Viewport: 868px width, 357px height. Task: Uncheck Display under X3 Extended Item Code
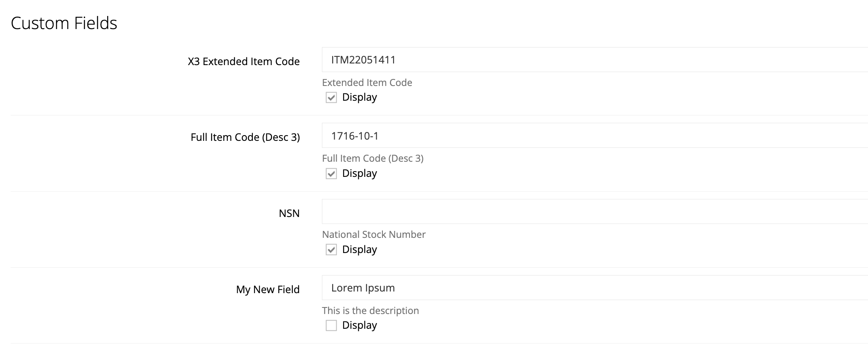[331, 97]
